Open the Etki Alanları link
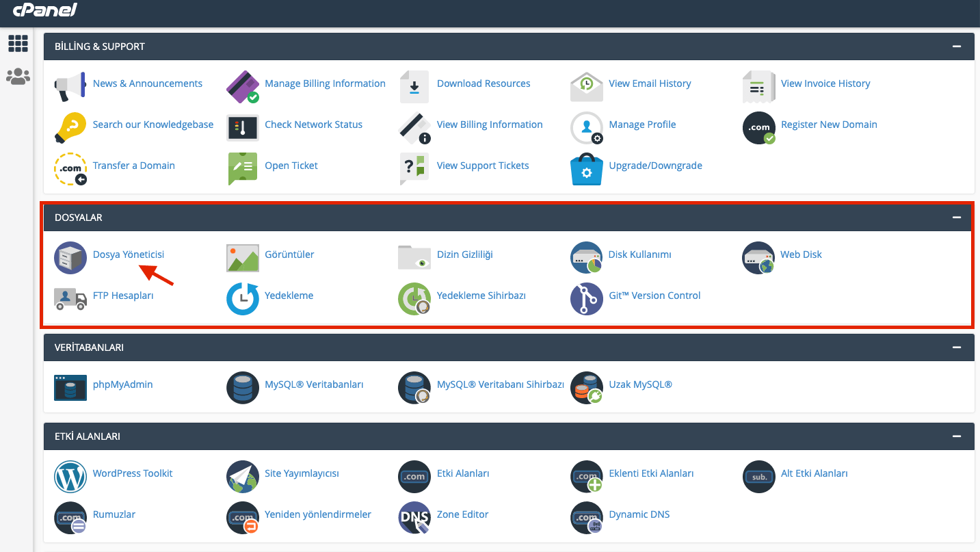The width and height of the screenshot is (980, 552). click(x=463, y=473)
